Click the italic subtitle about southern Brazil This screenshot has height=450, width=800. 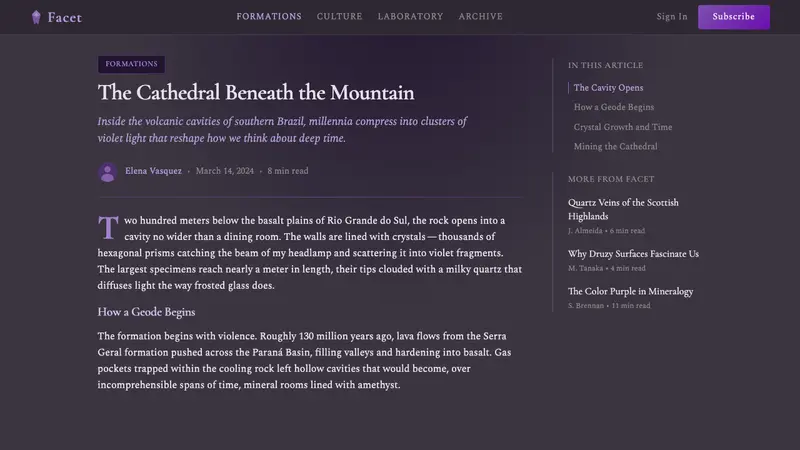pos(282,130)
